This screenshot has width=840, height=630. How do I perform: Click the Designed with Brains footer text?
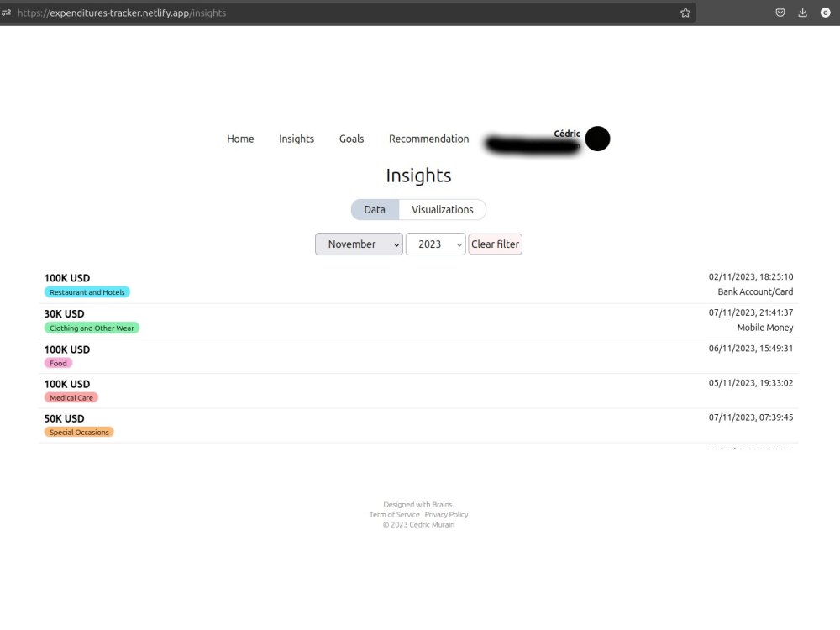point(418,505)
